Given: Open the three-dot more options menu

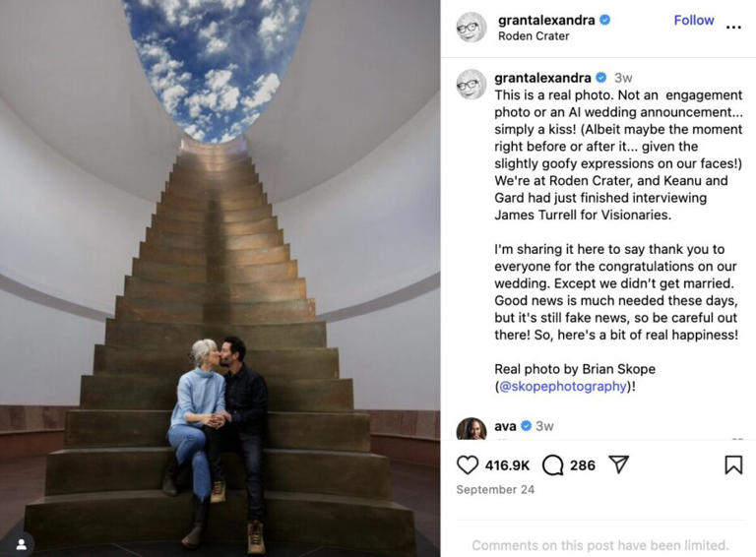Looking at the screenshot, I should point(733,27).
